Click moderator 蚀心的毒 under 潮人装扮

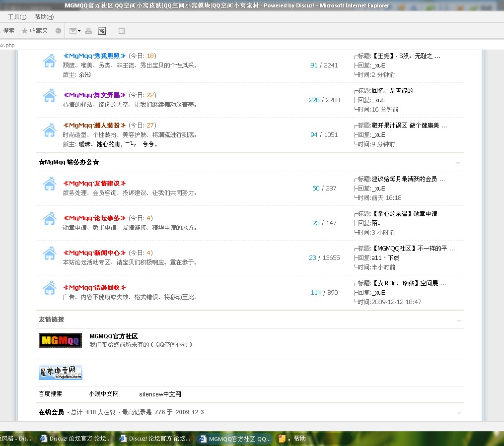pyautogui.click(x=108, y=144)
